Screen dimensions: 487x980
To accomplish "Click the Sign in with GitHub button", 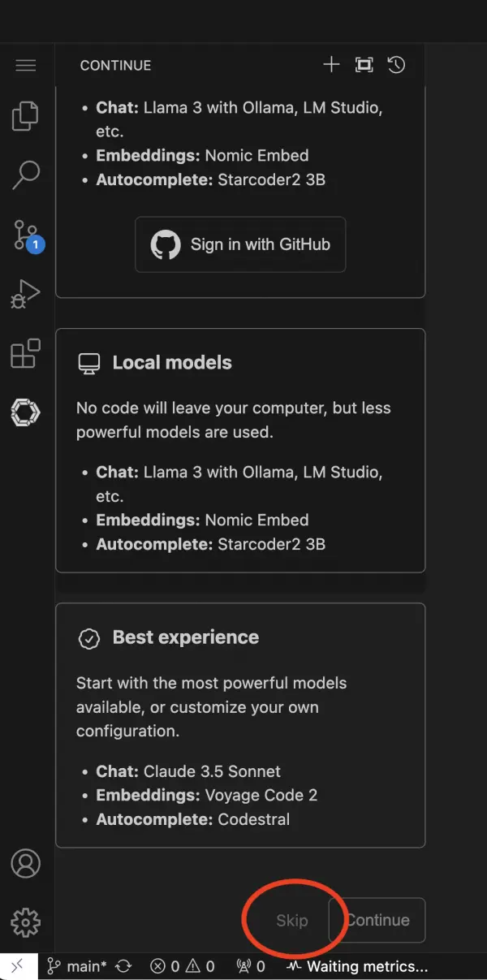I will (240, 244).
